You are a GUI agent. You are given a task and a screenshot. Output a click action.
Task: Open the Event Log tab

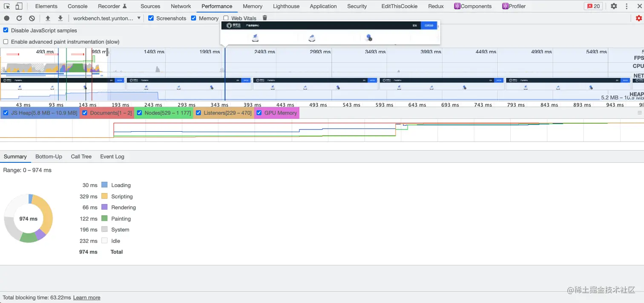click(112, 156)
